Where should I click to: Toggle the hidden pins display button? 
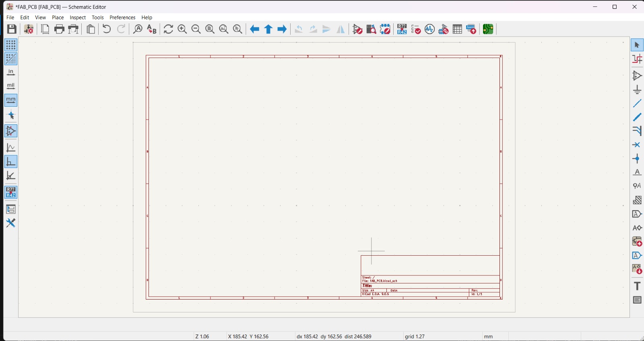(x=11, y=131)
